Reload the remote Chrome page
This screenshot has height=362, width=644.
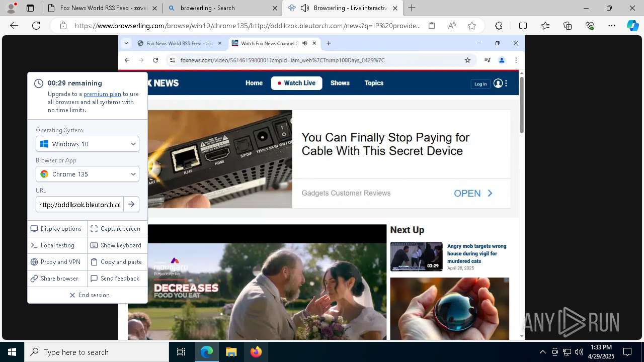(155, 60)
